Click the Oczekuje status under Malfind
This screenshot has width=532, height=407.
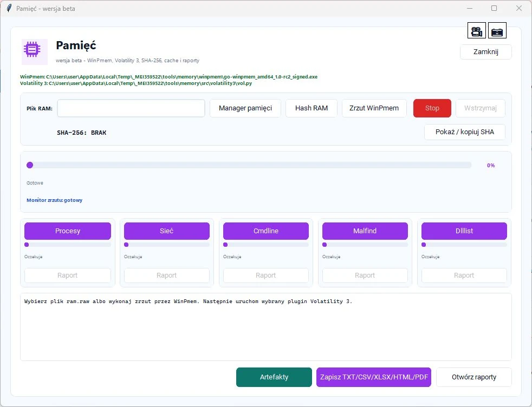click(x=331, y=257)
